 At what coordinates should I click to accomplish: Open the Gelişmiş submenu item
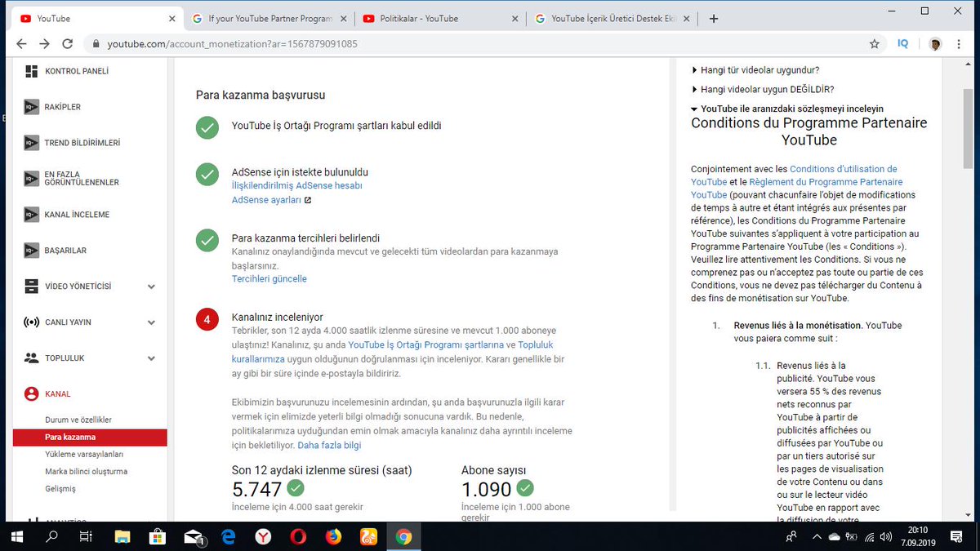point(60,489)
